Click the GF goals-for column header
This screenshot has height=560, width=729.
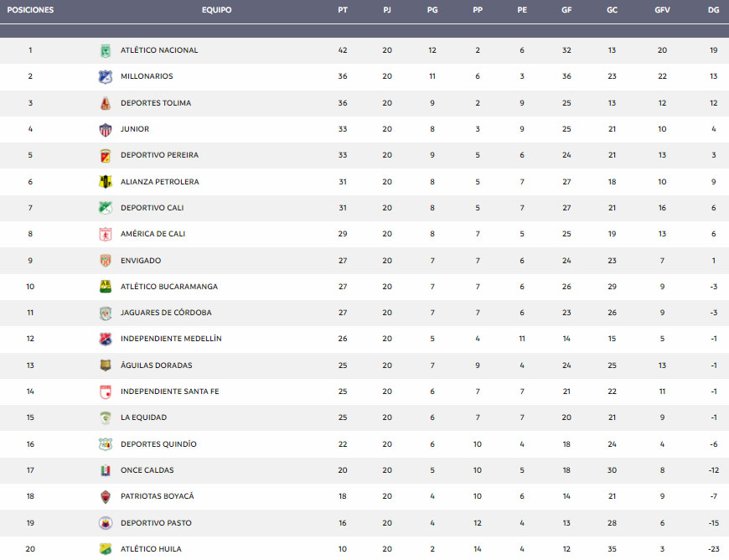pyautogui.click(x=566, y=10)
